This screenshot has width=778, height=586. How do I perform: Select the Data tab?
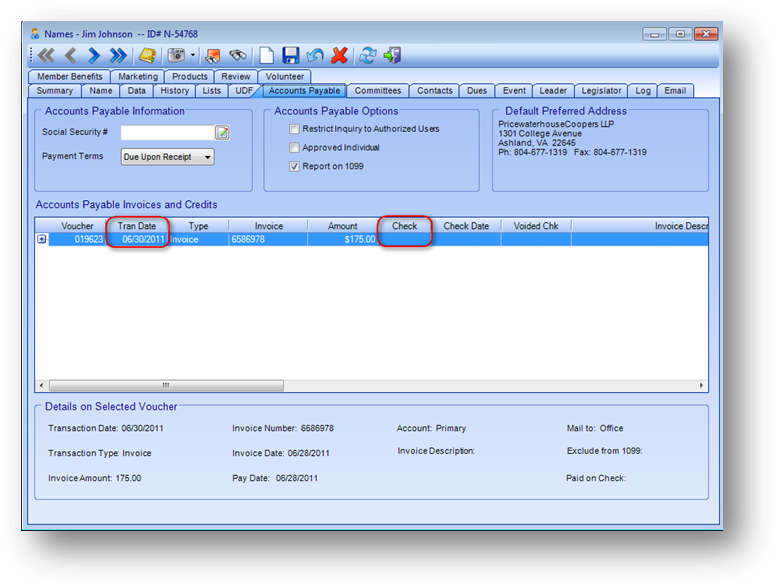(136, 91)
